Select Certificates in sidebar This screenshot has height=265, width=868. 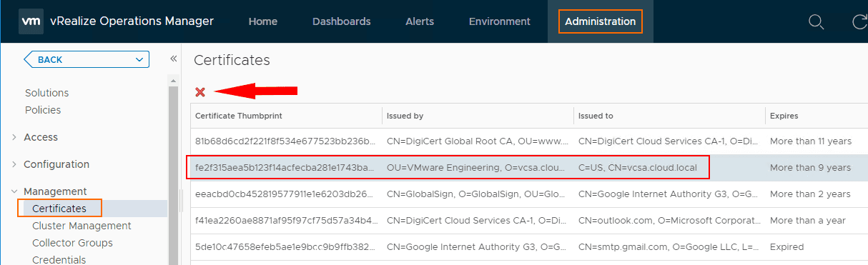tap(59, 209)
